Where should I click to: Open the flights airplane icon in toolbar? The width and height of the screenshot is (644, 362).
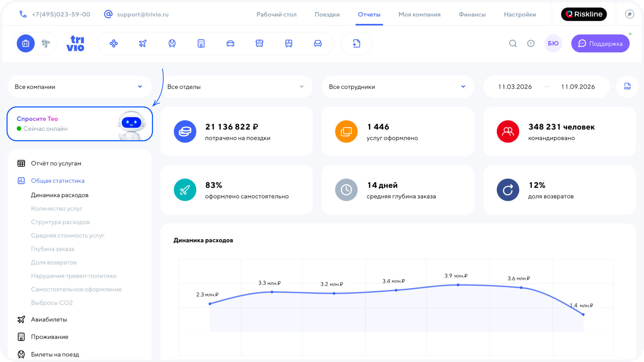coord(143,44)
